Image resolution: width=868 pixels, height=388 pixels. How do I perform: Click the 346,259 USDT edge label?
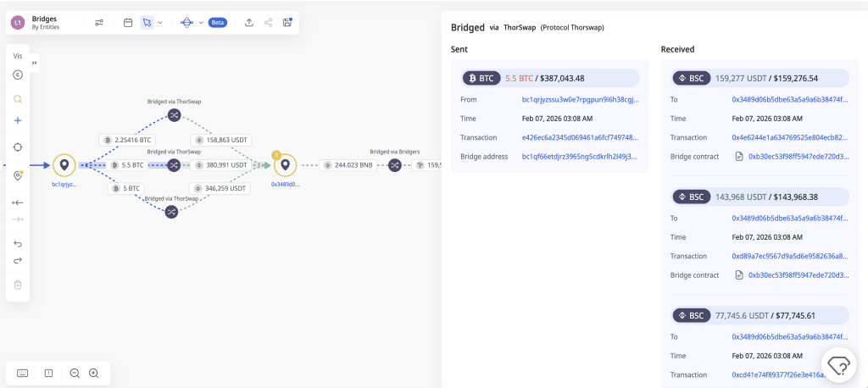[x=220, y=188]
